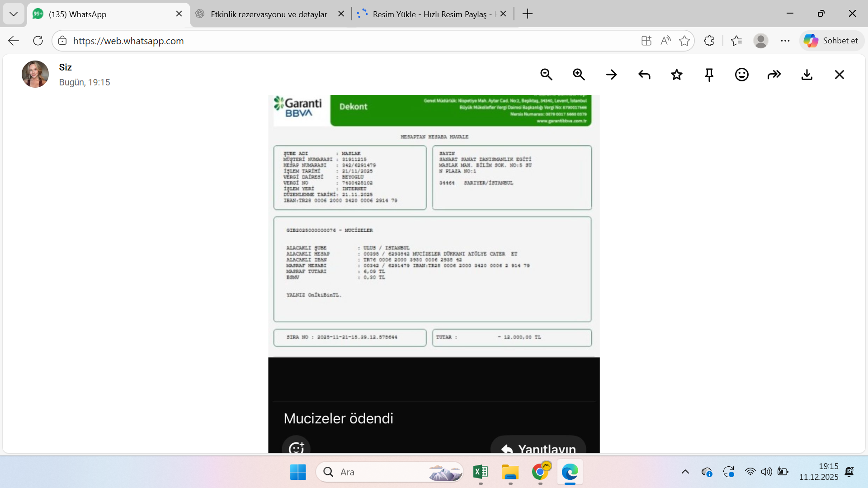Open Edge settings and more menu
868x488 pixels.
click(785, 41)
